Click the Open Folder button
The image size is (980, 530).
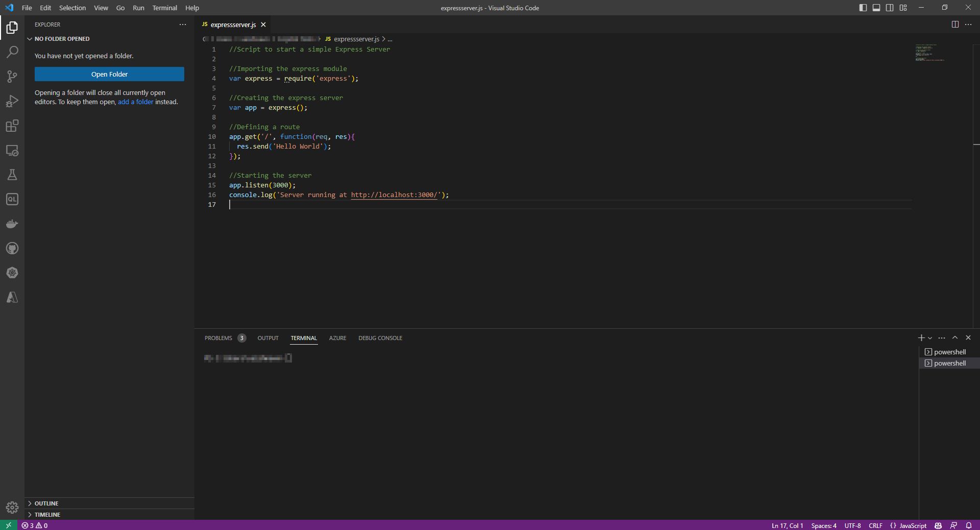pos(109,74)
